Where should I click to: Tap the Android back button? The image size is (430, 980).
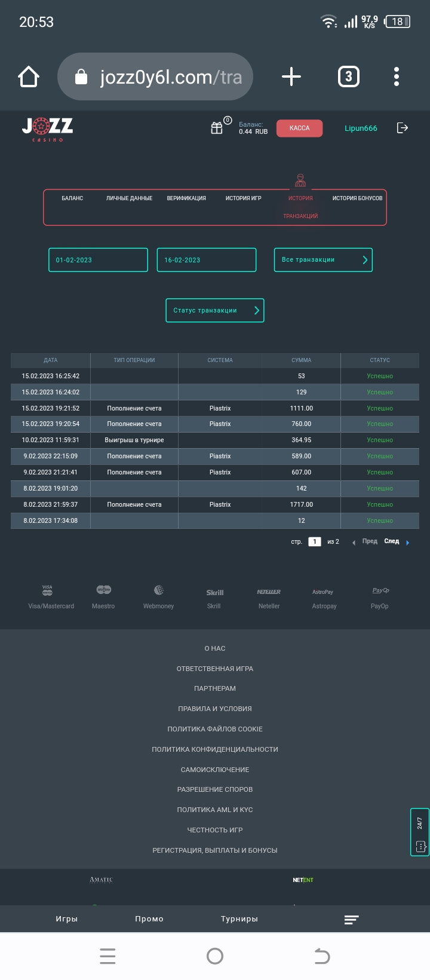pyautogui.click(x=322, y=956)
